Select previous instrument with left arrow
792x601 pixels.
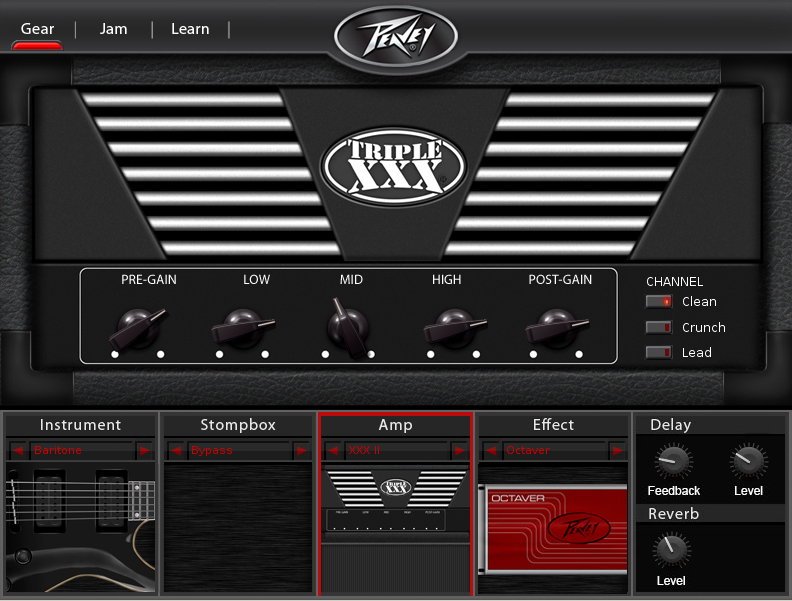pos(18,450)
